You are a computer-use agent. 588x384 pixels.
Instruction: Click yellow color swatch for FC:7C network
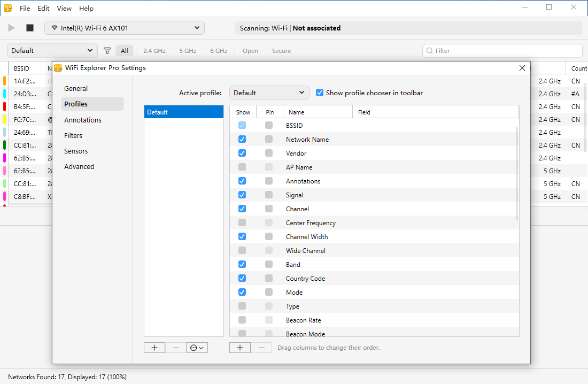[x=4, y=119]
